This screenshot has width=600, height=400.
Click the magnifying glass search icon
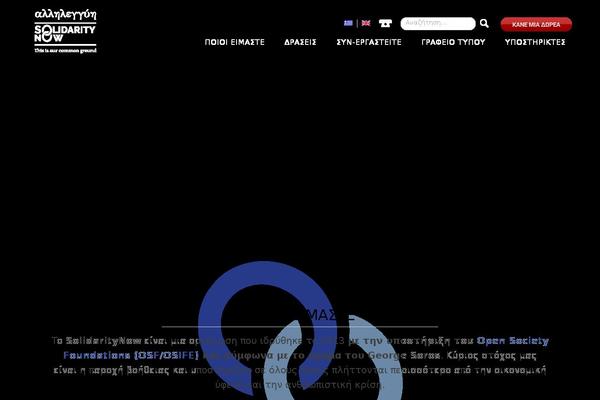[x=484, y=24]
